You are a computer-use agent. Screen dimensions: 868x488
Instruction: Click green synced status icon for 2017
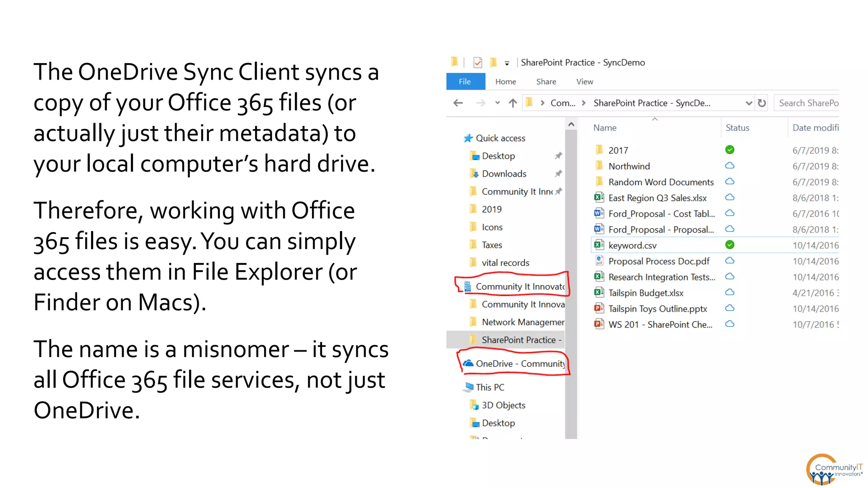click(x=730, y=150)
